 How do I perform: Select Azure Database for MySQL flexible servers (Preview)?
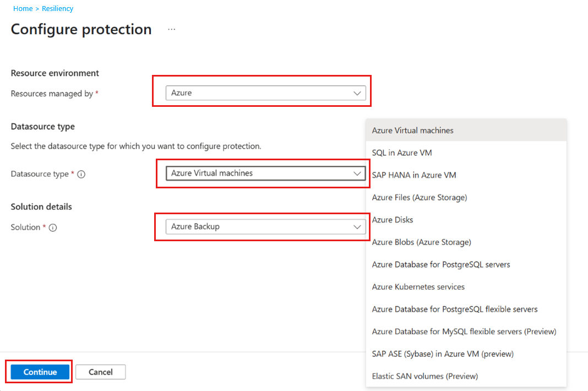(x=466, y=332)
